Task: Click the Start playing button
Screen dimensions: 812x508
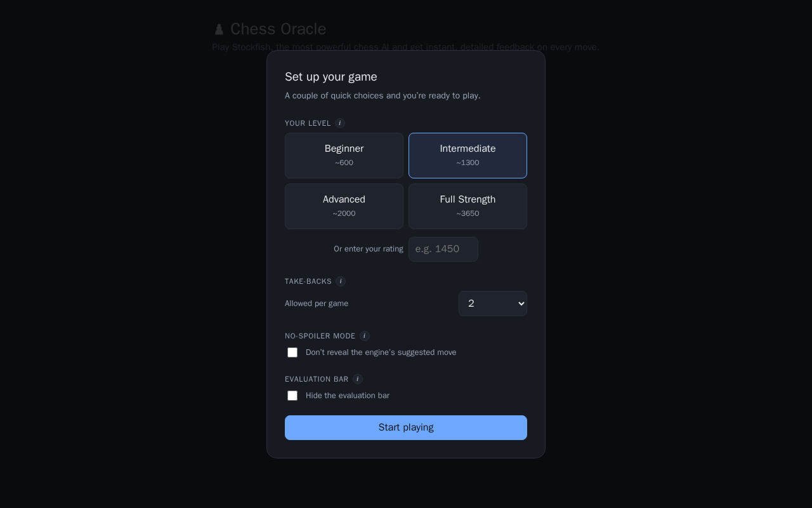Action: point(406,427)
